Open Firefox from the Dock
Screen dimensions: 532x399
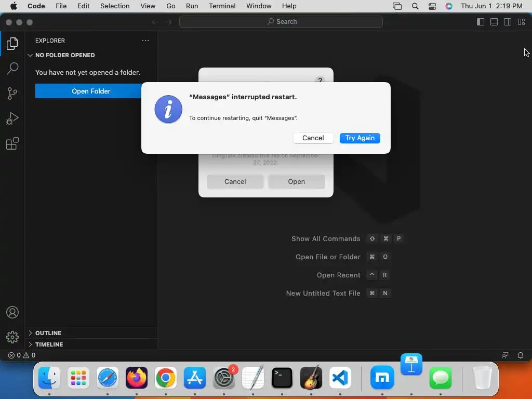click(x=137, y=378)
